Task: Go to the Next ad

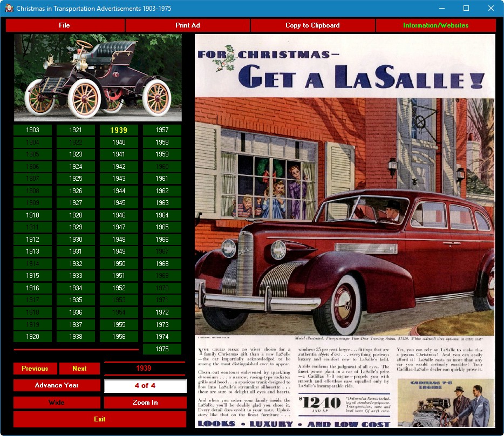Action: tap(79, 369)
